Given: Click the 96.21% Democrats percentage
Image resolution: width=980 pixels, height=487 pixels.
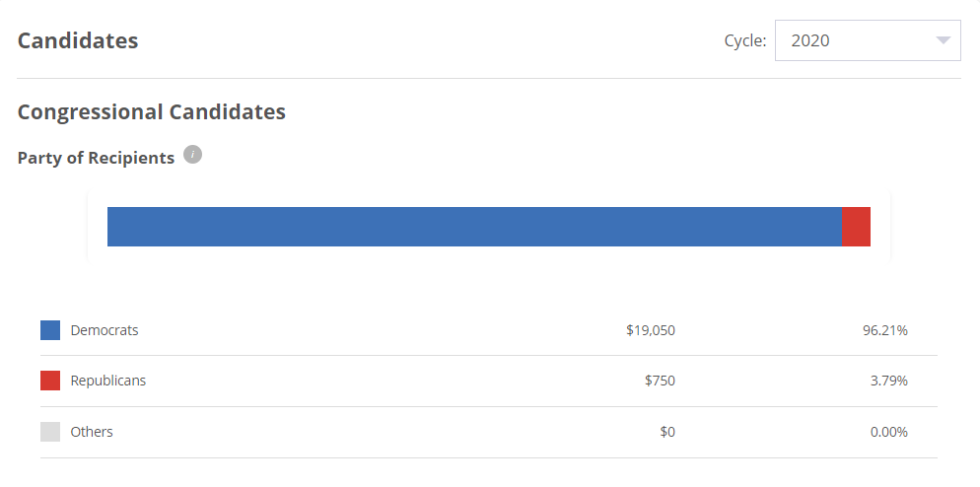Looking at the screenshot, I should coord(884,330).
